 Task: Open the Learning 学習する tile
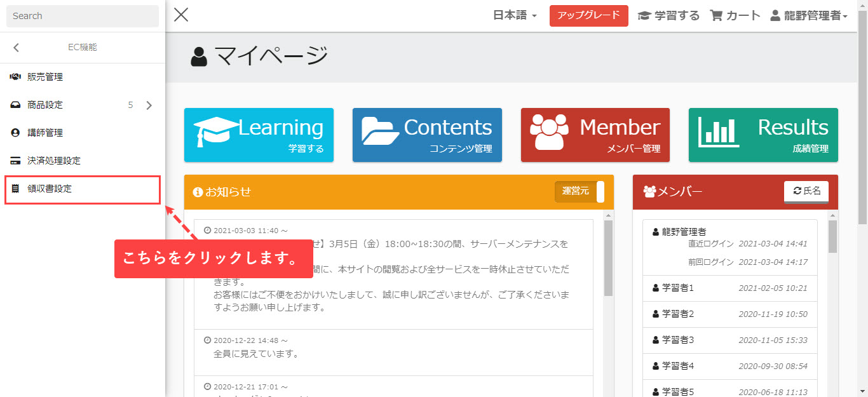[x=259, y=135]
